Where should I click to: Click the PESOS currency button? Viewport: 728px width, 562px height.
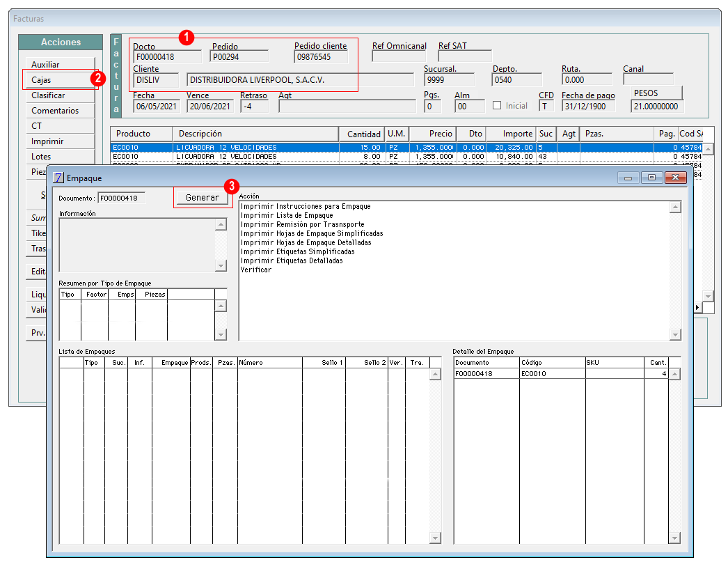[656, 93]
